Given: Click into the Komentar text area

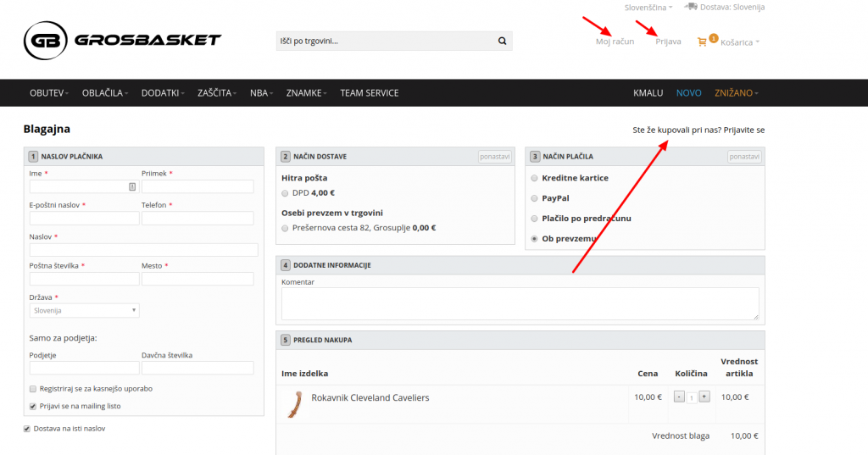Looking at the screenshot, I should [x=520, y=303].
